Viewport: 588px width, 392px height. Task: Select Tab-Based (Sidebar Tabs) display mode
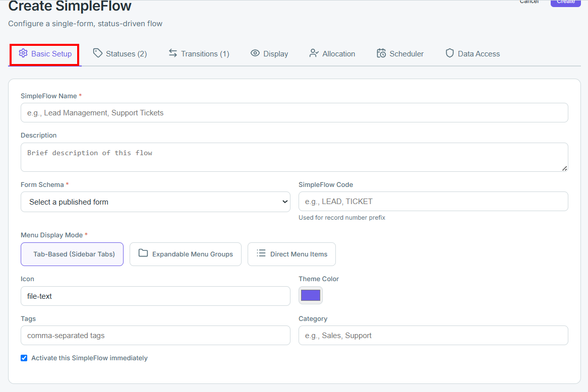pos(72,254)
